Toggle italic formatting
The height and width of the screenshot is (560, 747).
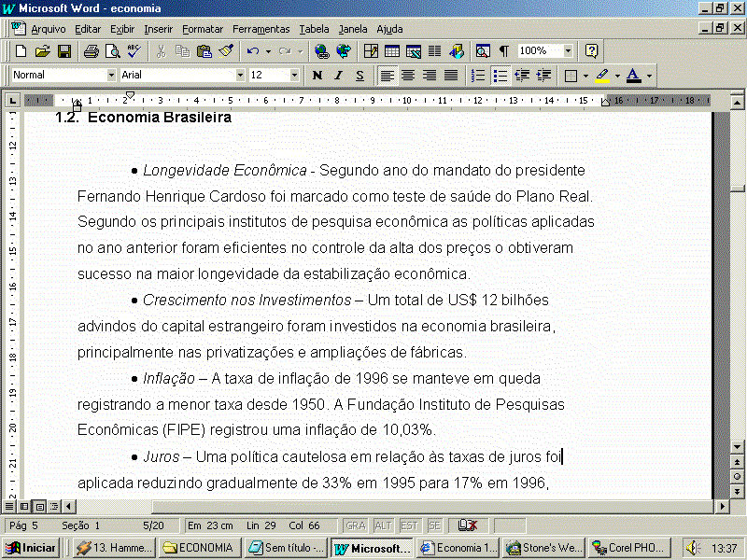pyautogui.click(x=338, y=76)
